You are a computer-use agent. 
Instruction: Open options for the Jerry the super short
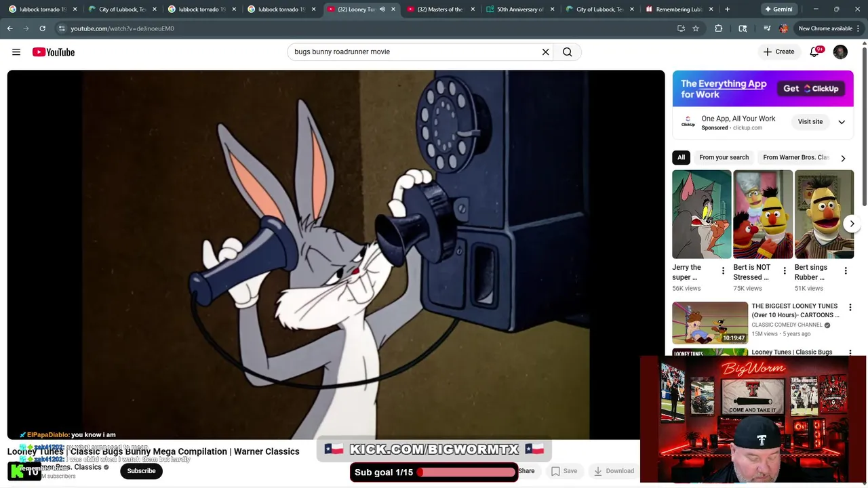click(723, 271)
